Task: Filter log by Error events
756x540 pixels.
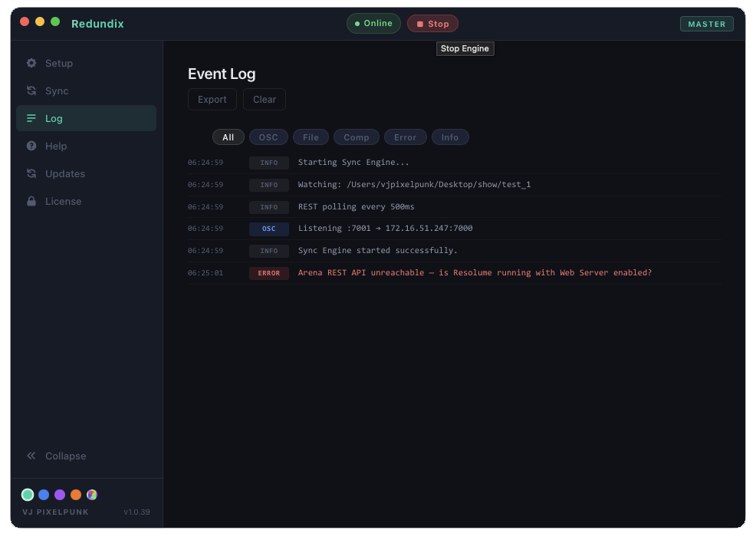Action: click(x=405, y=137)
